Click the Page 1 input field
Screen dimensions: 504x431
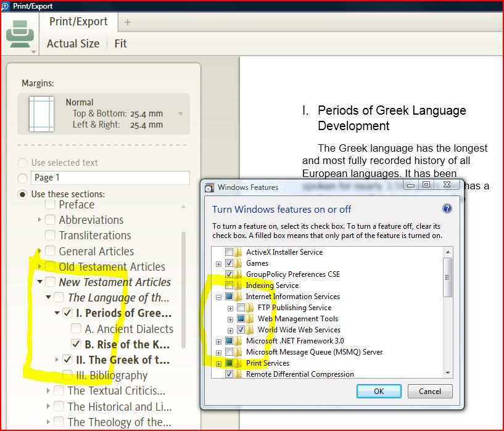(x=110, y=178)
